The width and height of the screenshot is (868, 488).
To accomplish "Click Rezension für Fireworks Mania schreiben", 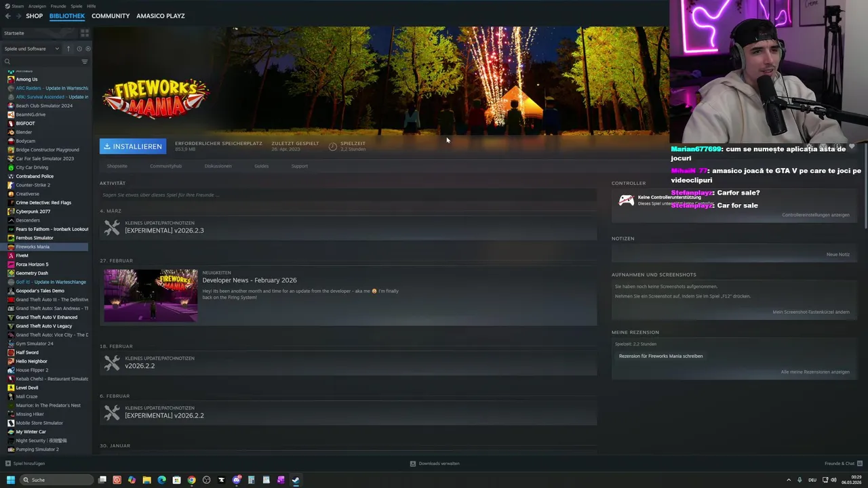I will point(661,356).
